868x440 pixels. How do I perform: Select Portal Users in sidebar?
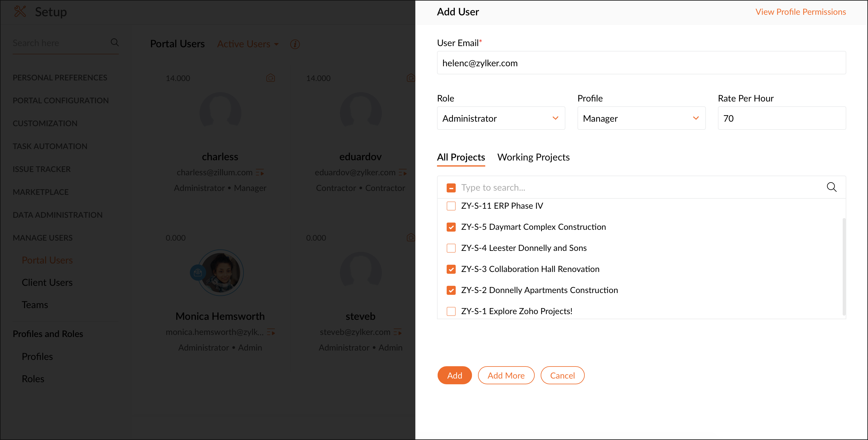(x=47, y=260)
